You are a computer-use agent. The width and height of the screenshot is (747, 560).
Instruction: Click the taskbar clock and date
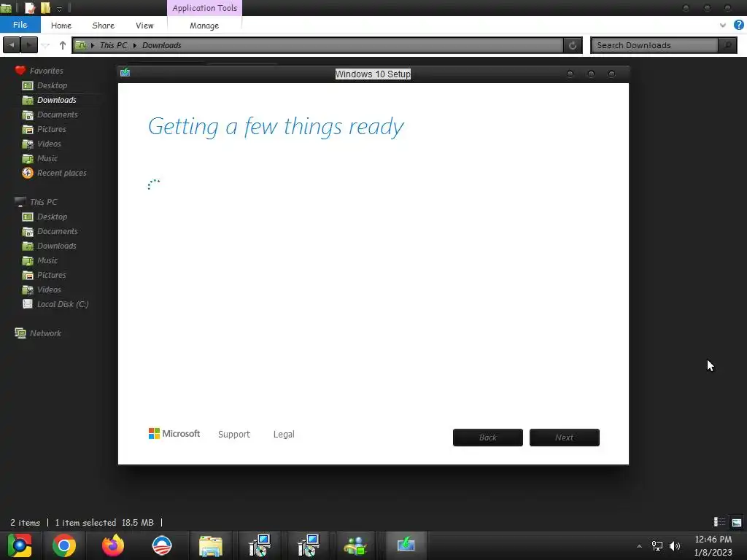pos(713,545)
